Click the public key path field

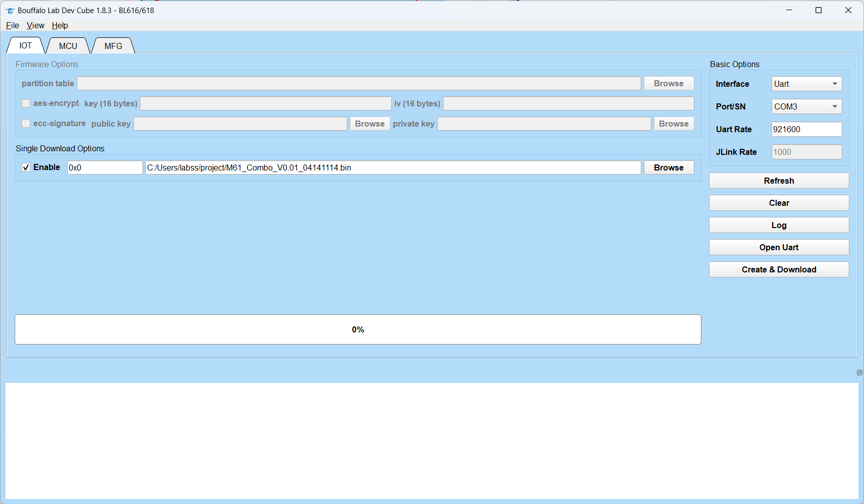pyautogui.click(x=240, y=124)
